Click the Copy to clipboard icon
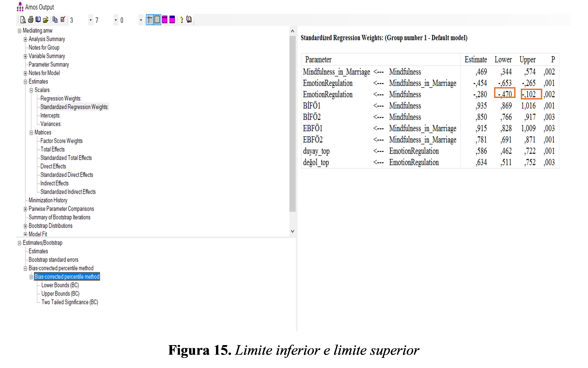The width and height of the screenshot is (588, 368). [55, 20]
